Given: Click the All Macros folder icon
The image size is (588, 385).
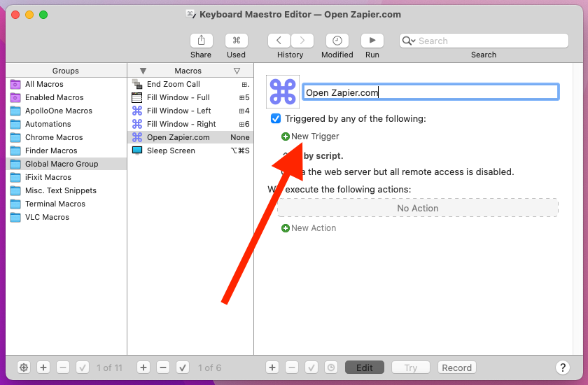Looking at the screenshot, I should pyautogui.click(x=15, y=84).
